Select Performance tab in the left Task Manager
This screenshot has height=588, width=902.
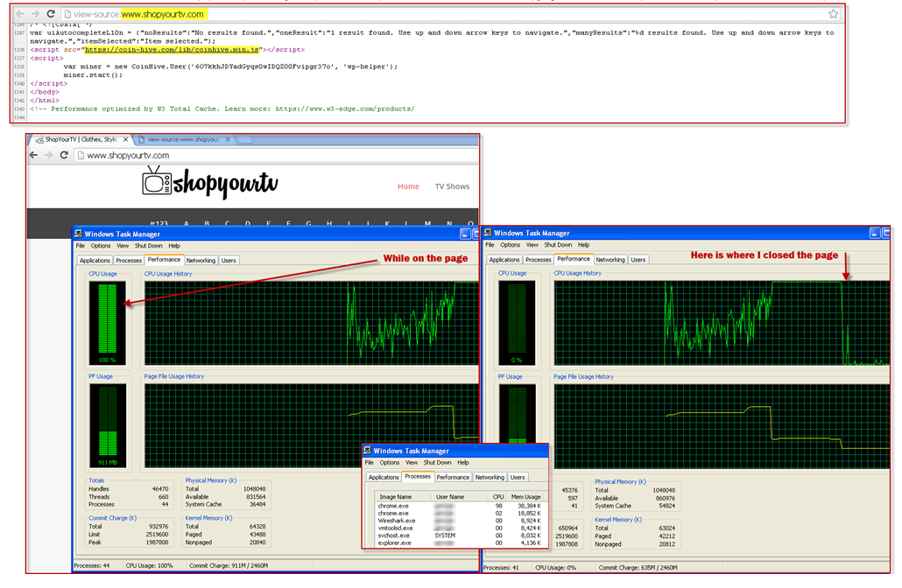click(x=164, y=260)
